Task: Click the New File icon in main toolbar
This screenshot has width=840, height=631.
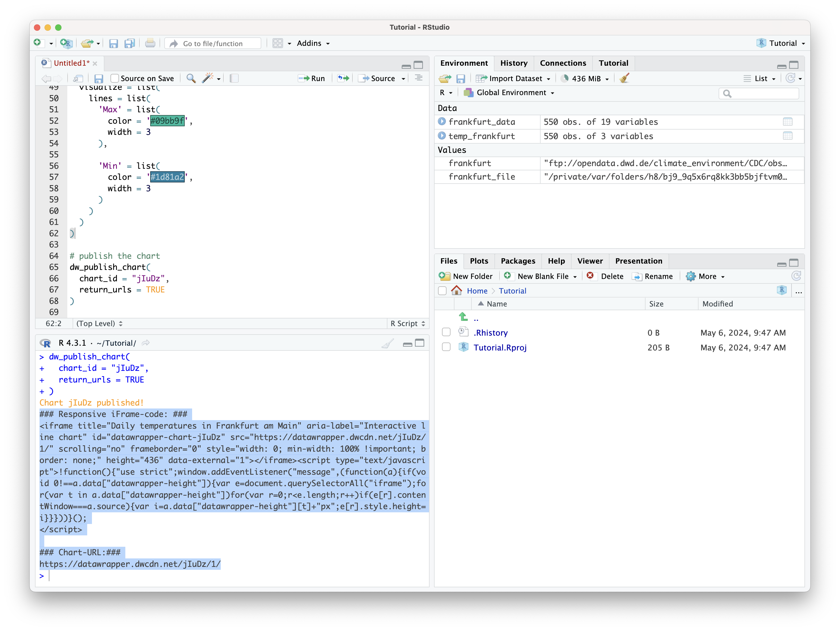Action: click(x=37, y=43)
